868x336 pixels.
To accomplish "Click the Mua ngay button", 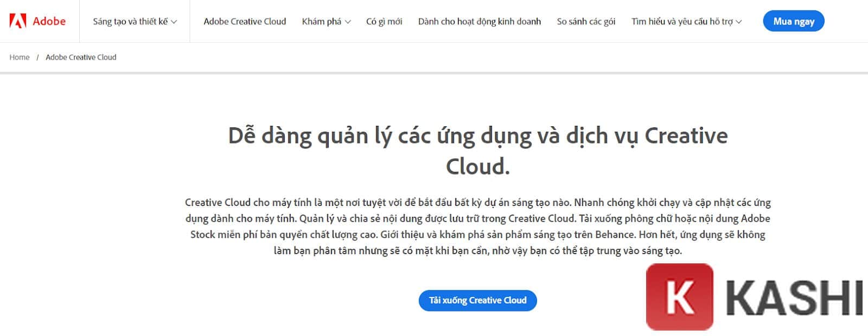I will [794, 21].
